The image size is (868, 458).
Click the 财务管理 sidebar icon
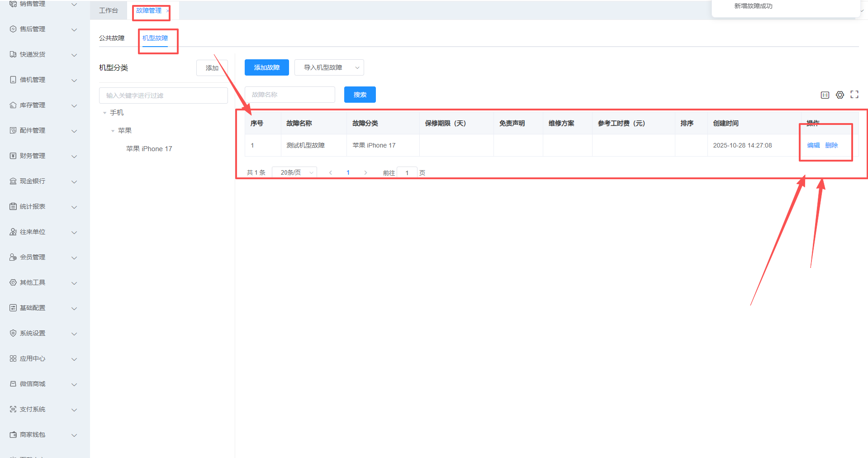[13, 156]
